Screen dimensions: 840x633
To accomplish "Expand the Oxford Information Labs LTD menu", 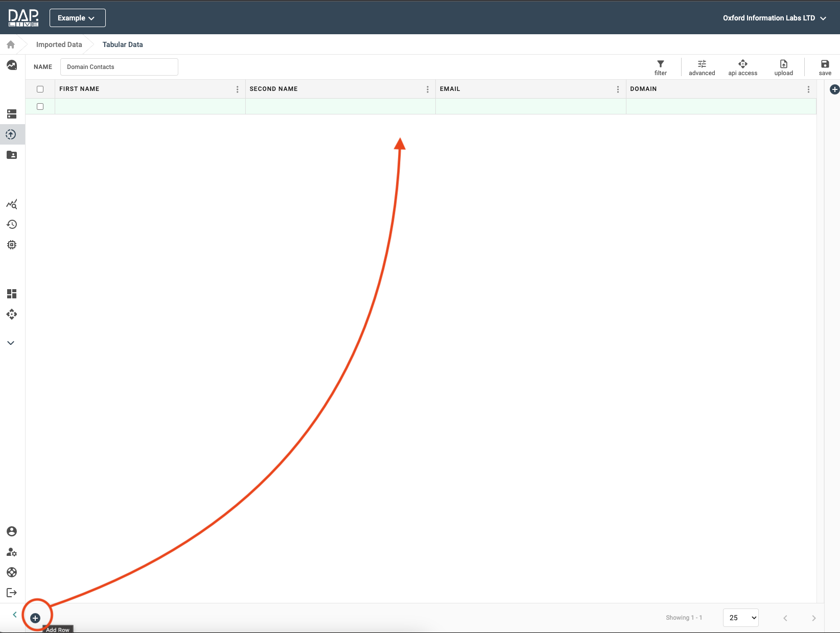I will pos(774,18).
